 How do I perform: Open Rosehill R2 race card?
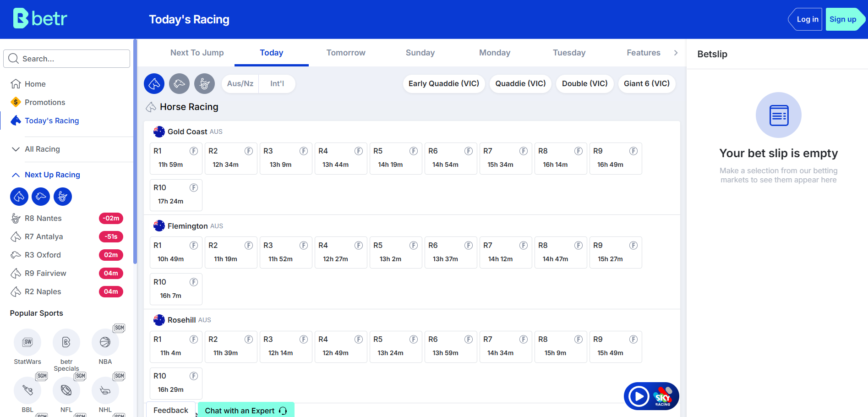coord(231,347)
